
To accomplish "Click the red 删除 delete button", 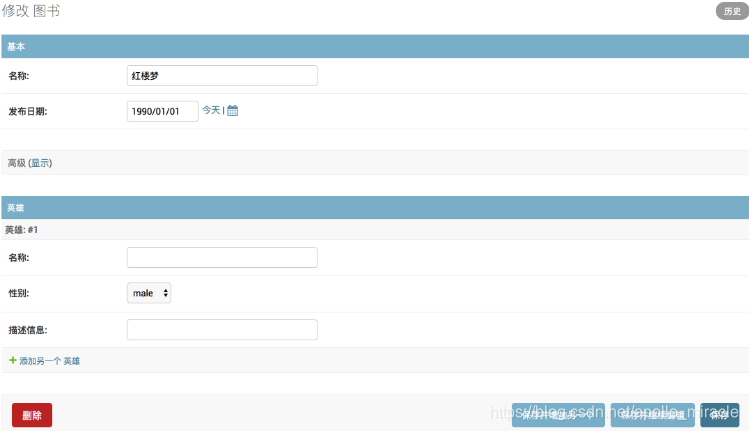I will pos(32,415).
